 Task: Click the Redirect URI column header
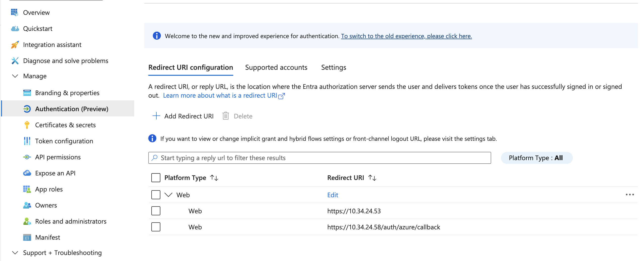tap(345, 178)
